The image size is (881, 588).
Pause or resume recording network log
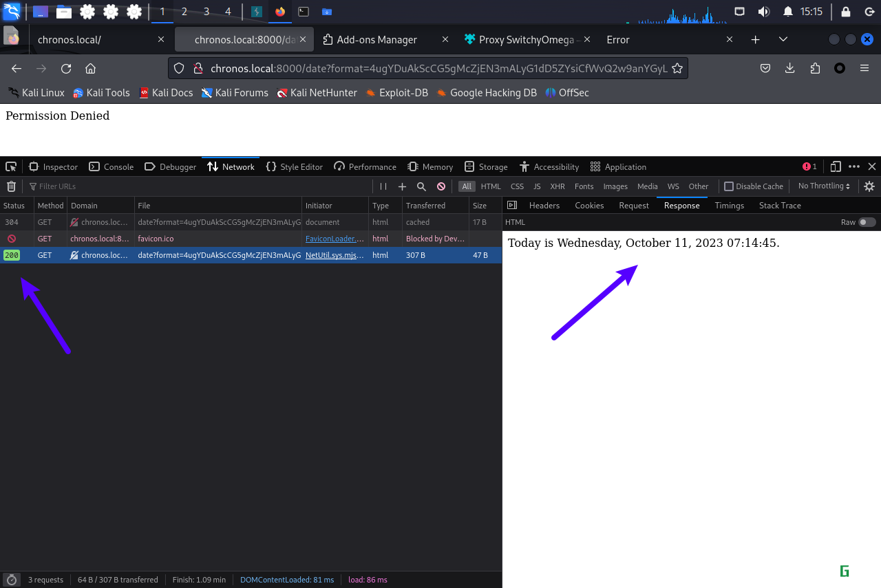383,186
